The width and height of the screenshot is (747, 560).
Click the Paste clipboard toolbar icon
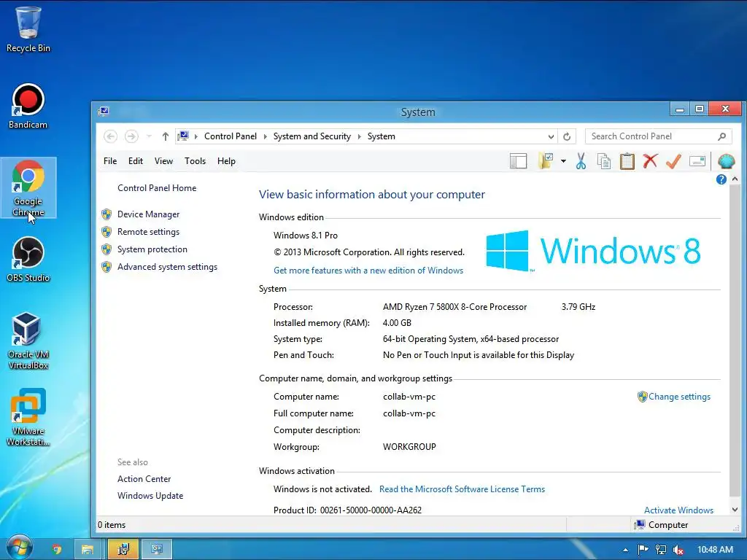coord(627,161)
